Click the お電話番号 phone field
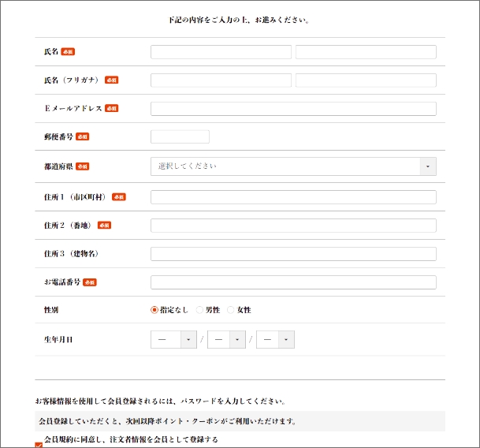This screenshot has height=448, width=480. tap(293, 282)
